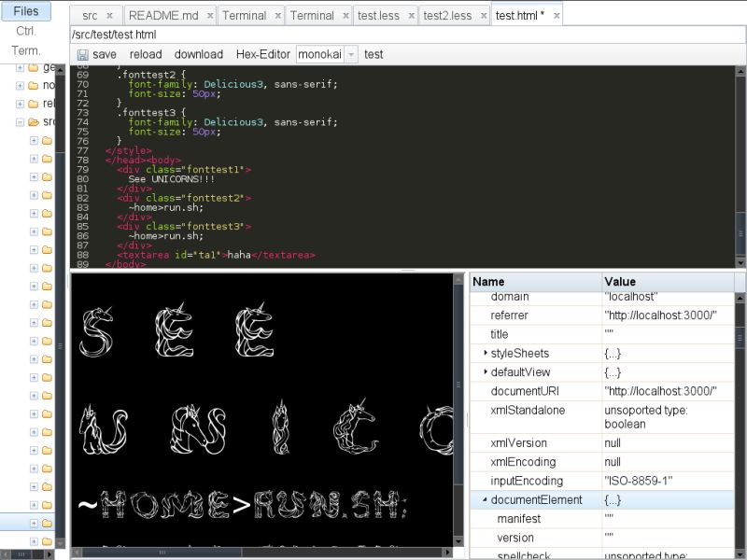Expand the defaultView property
This screenshot has width=747, height=560.
486,371
